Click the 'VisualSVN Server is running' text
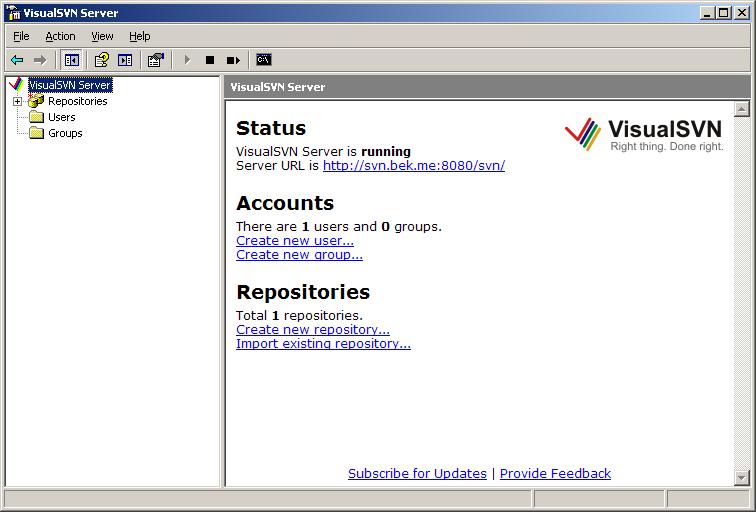 [323, 151]
